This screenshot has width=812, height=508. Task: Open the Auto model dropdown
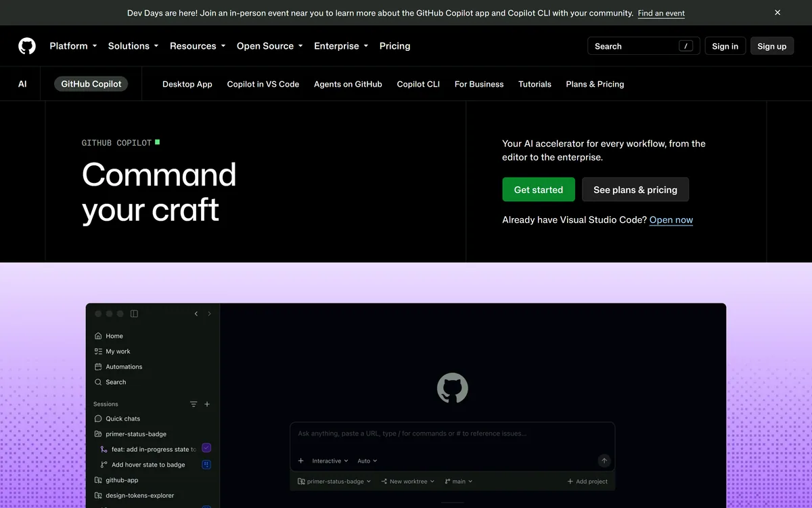tap(367, 461)
